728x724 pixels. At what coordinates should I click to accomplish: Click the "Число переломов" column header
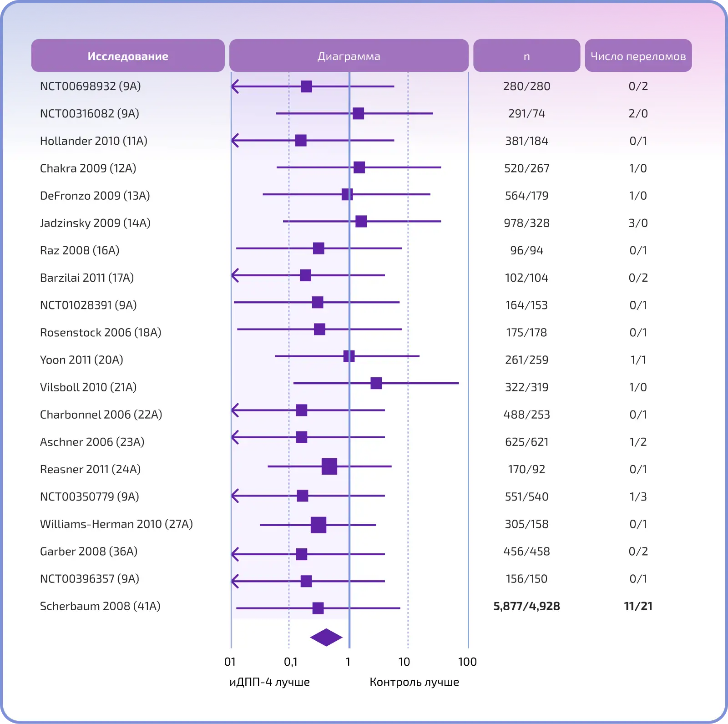(x=638, y=56)
